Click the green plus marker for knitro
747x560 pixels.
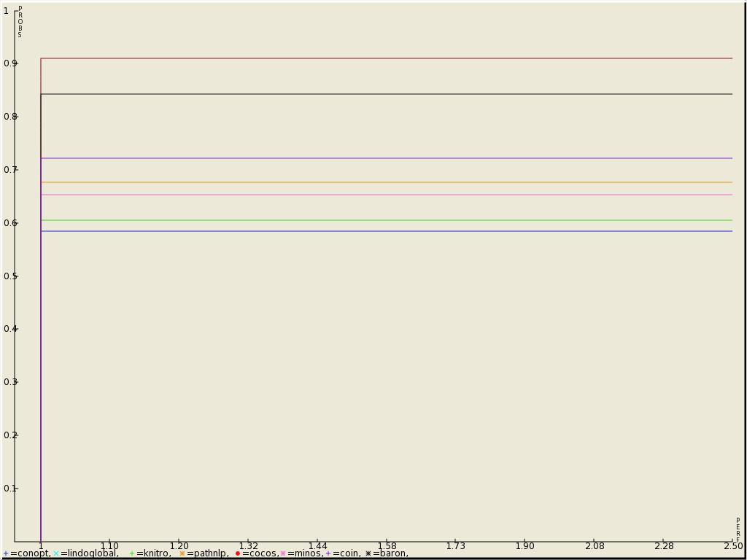tap(132, 553)
